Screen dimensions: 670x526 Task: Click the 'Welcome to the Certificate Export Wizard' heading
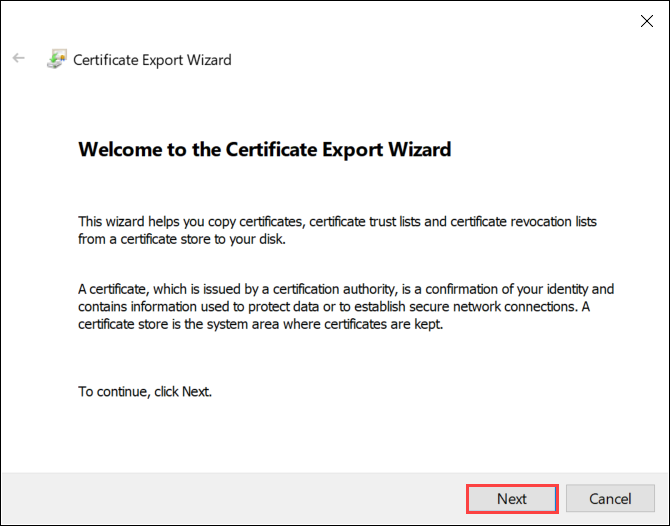point(264,150)
